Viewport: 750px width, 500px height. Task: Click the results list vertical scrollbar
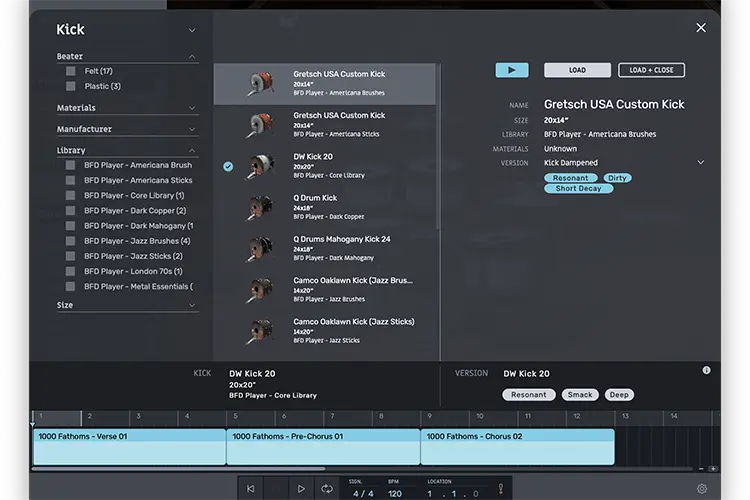point(438,146)
